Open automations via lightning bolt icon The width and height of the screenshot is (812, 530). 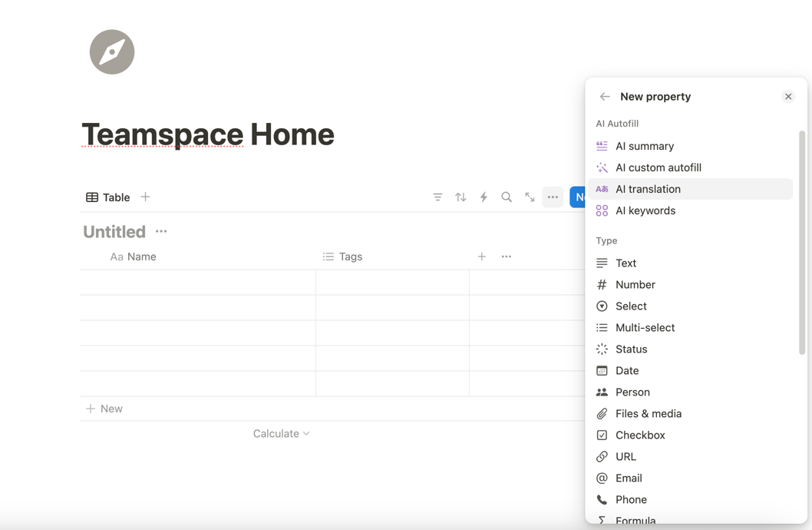pyautogui.click(x=484, y=197)
